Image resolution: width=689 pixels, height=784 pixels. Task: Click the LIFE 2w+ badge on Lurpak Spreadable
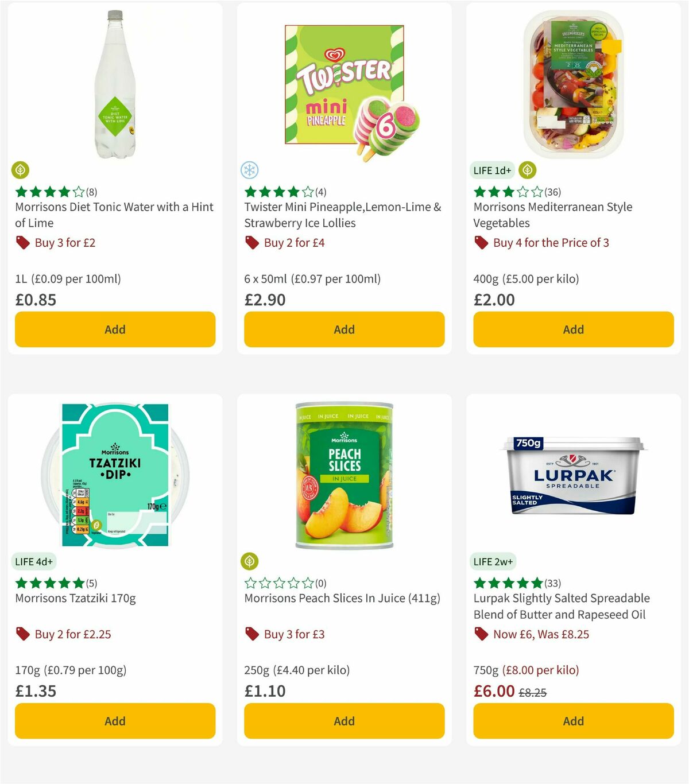pos(492,561)
